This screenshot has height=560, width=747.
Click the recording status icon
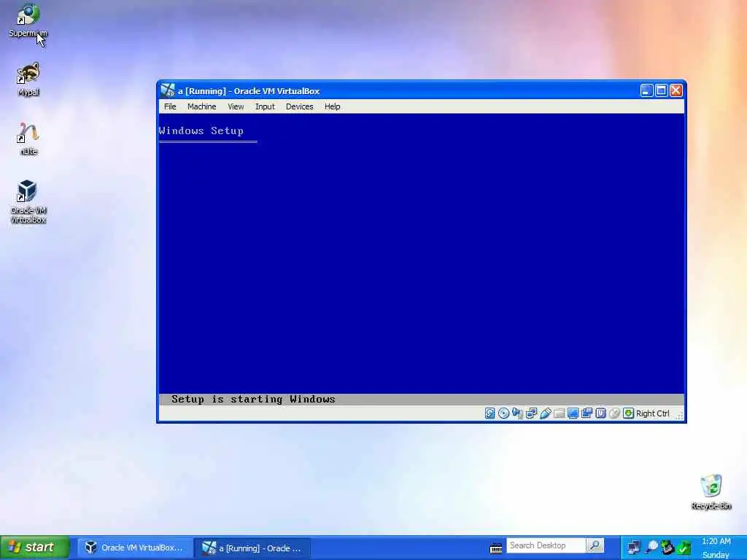(x=587, y=413)
